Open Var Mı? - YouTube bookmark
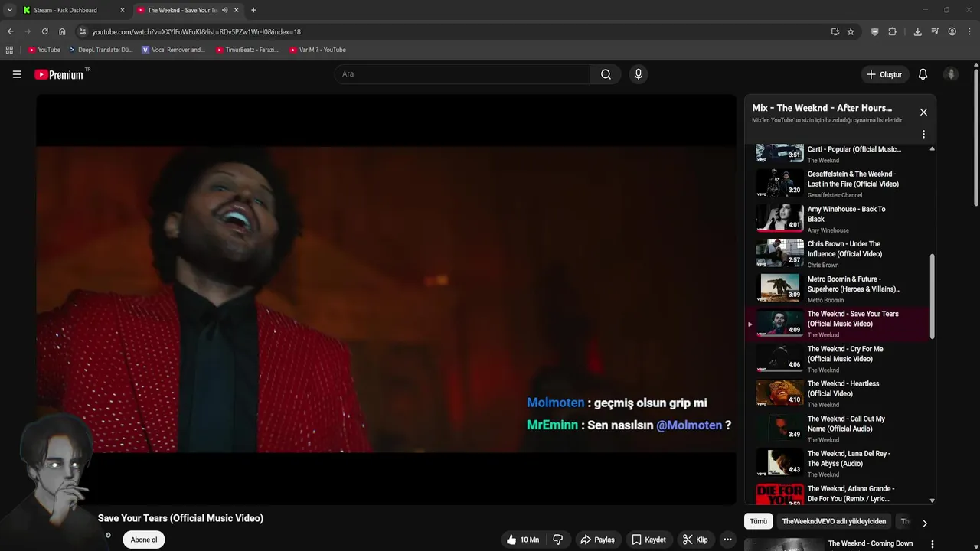 tap(318, 50)
